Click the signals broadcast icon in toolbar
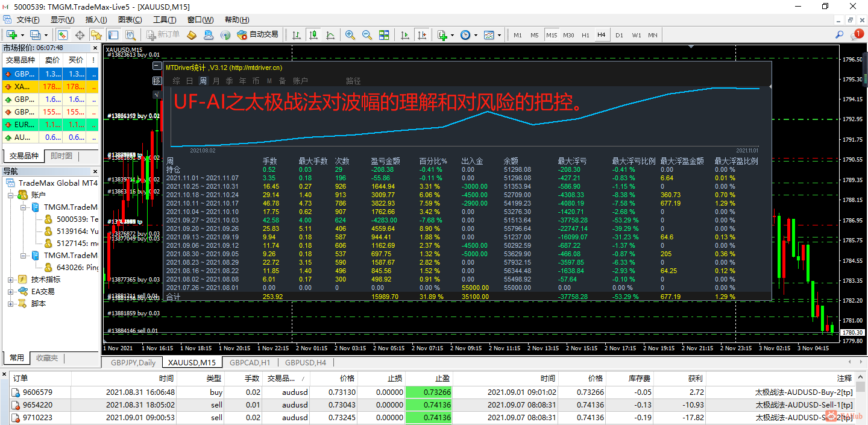 pos(225,35)
